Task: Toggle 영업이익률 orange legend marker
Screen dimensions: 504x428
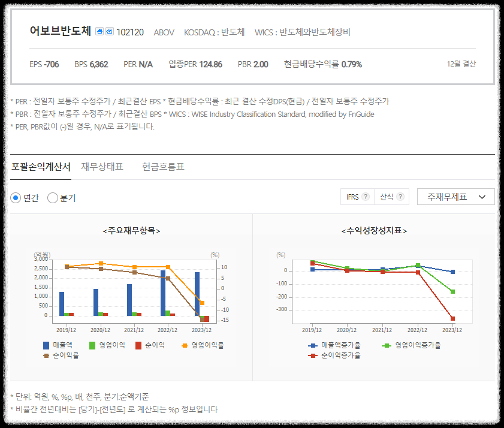Action: 185,345
